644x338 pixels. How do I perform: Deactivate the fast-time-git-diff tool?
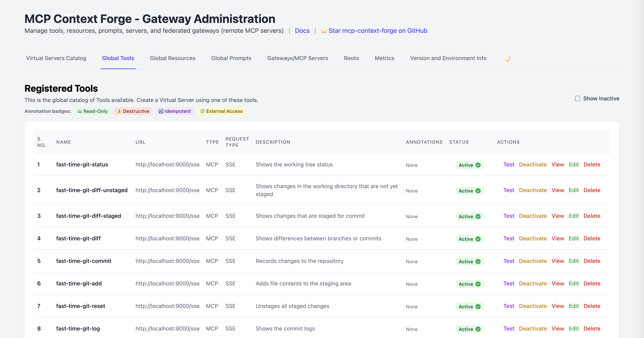pos(533,238)
